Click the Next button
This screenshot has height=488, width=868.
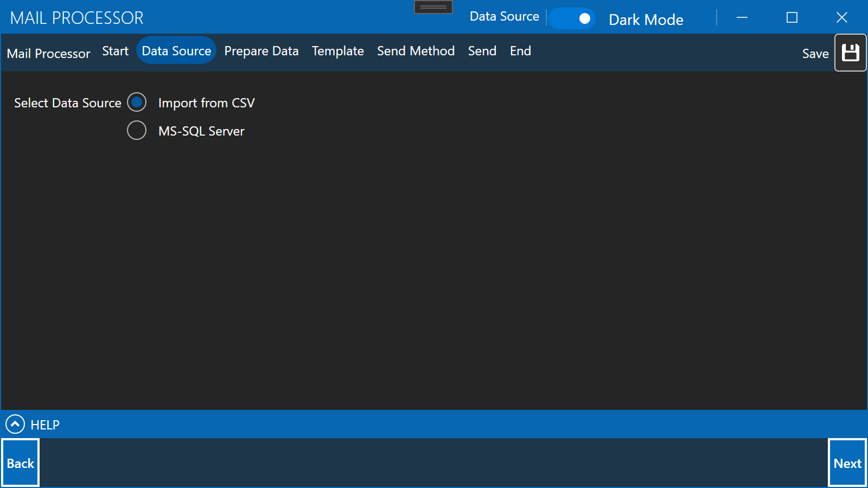click(x=847, y=463)
